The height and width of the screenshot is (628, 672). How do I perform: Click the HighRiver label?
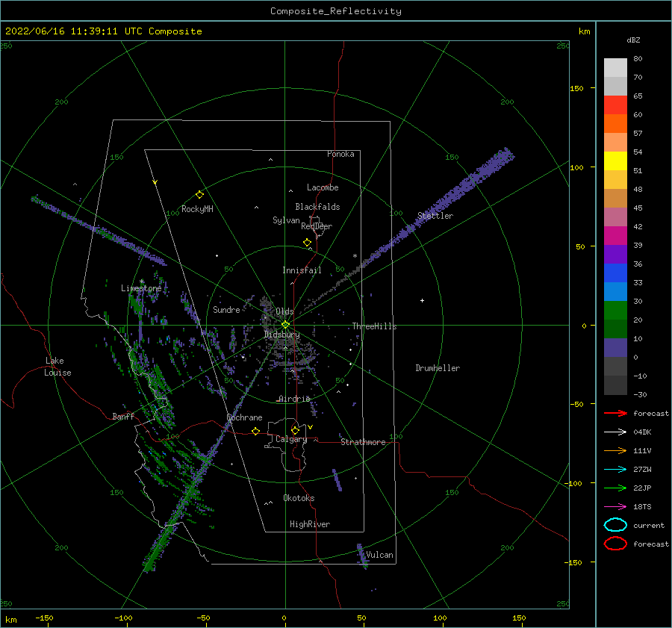point(309,524)
